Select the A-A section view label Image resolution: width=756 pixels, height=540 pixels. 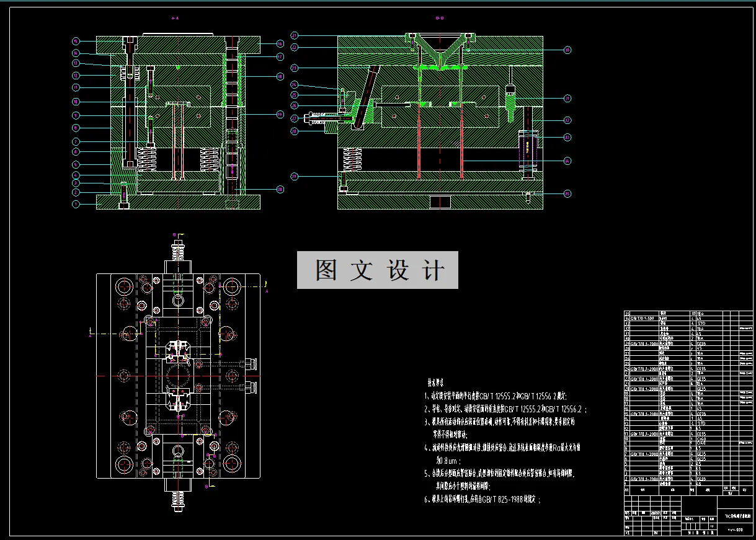[x=176, y=19]
